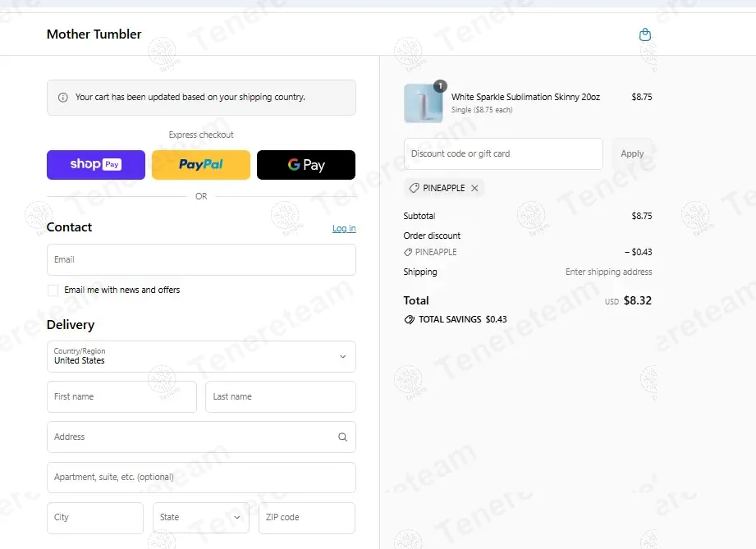Focus the Email input field
Viewport: 756px width, 549px height.
click(201, 260)
